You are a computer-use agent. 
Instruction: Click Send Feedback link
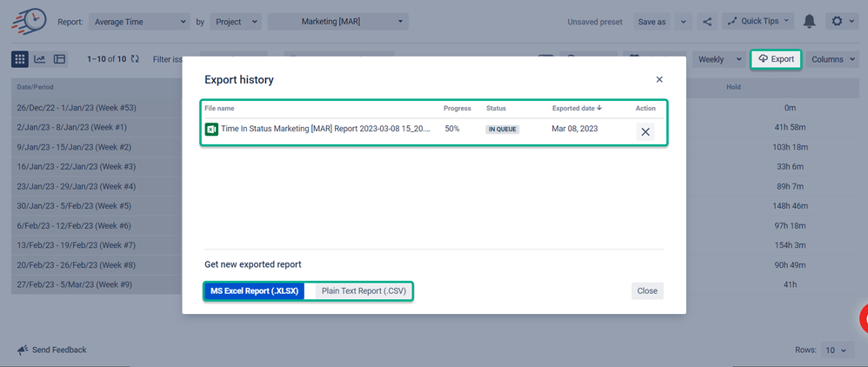pos(59,350)
